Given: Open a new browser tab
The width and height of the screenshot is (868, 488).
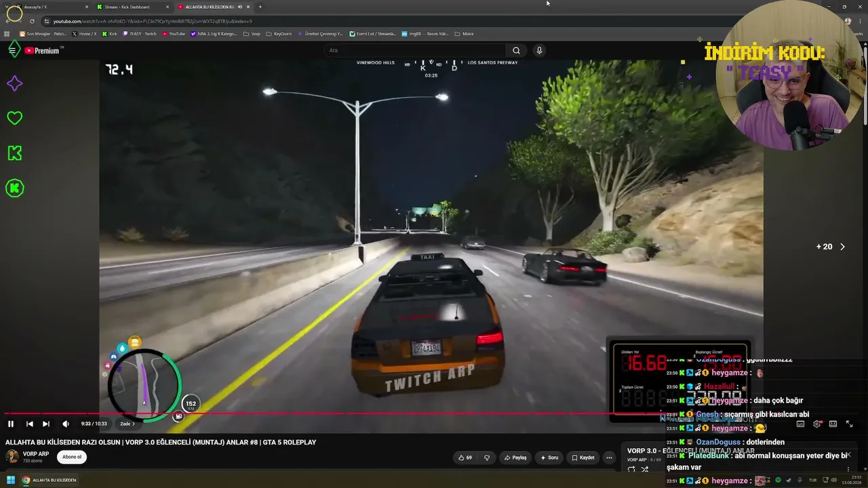Looking at the screenshot, I should (260, 7).
